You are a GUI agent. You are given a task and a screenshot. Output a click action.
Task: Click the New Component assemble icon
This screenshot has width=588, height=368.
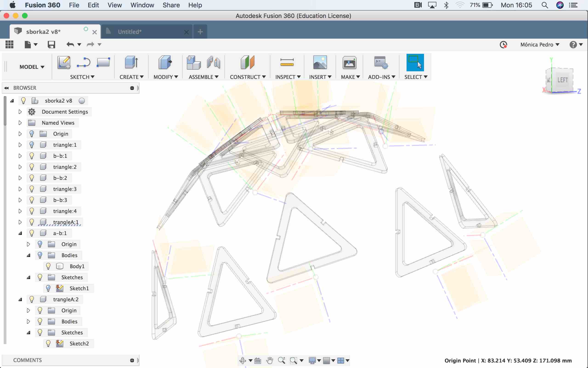click(193, 63)
